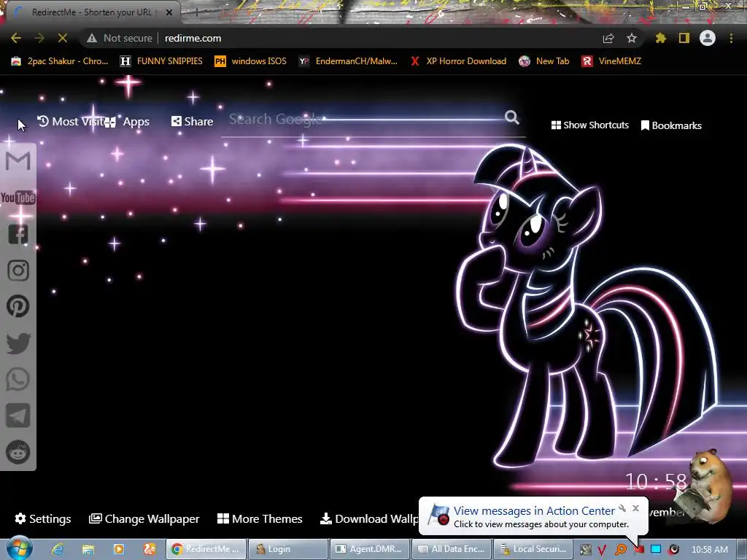
Task: Open Windows Media Player taskbar icon
Action: [119, 549]
